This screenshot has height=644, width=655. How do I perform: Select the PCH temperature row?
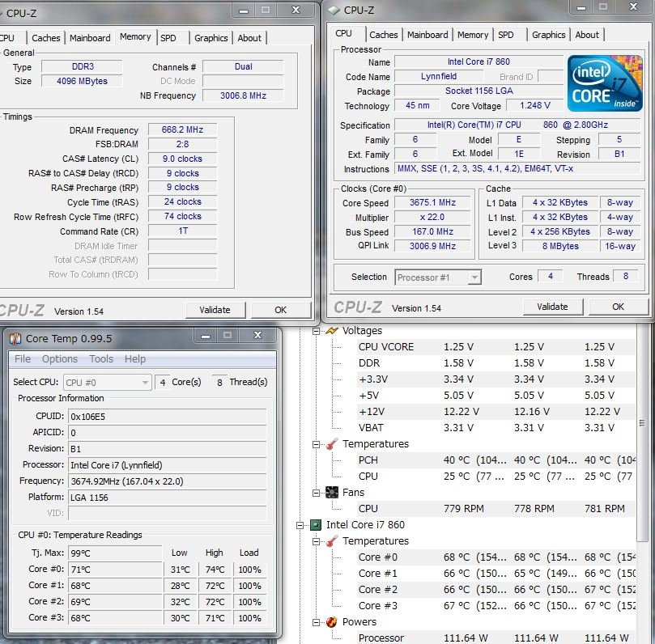tap(496, 460)
